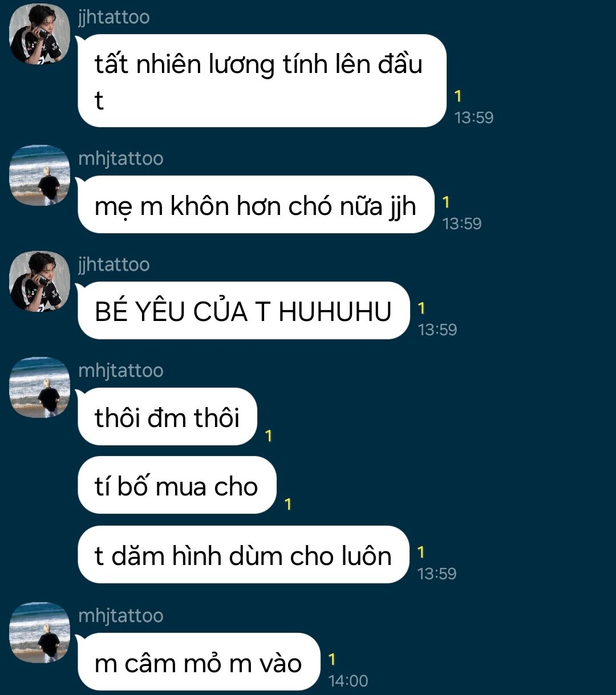Click the 14:00 timestamp
The height and width of the screenshot is (695, 616).
pyautogui.click(x=348, y=681)
